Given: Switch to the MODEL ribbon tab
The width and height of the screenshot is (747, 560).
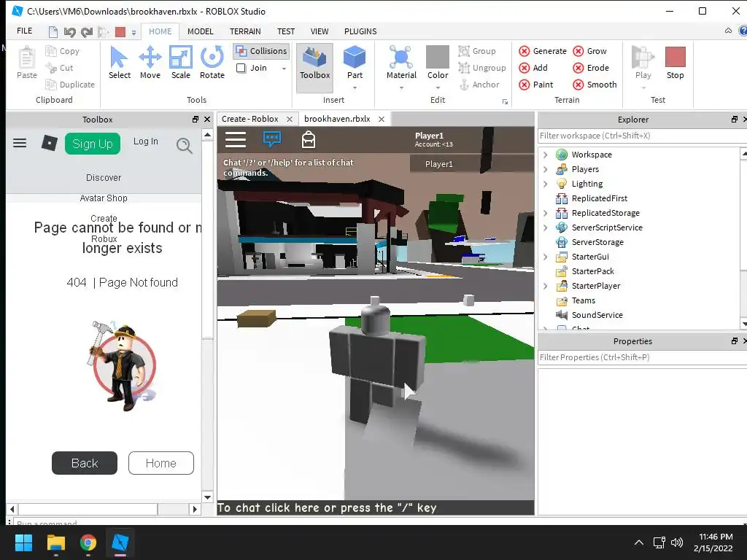Looking at the screenshot, I should tap(200, 31).
